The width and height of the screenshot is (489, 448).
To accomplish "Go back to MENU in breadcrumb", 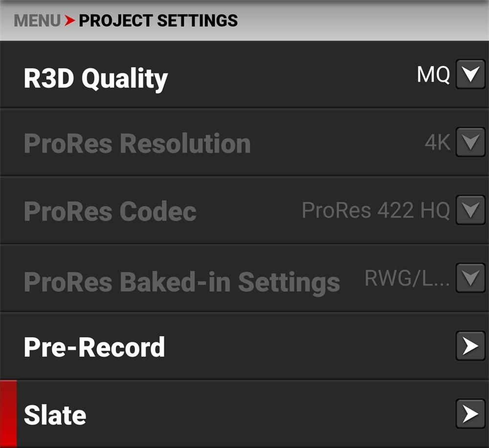I will pos(37,21).
